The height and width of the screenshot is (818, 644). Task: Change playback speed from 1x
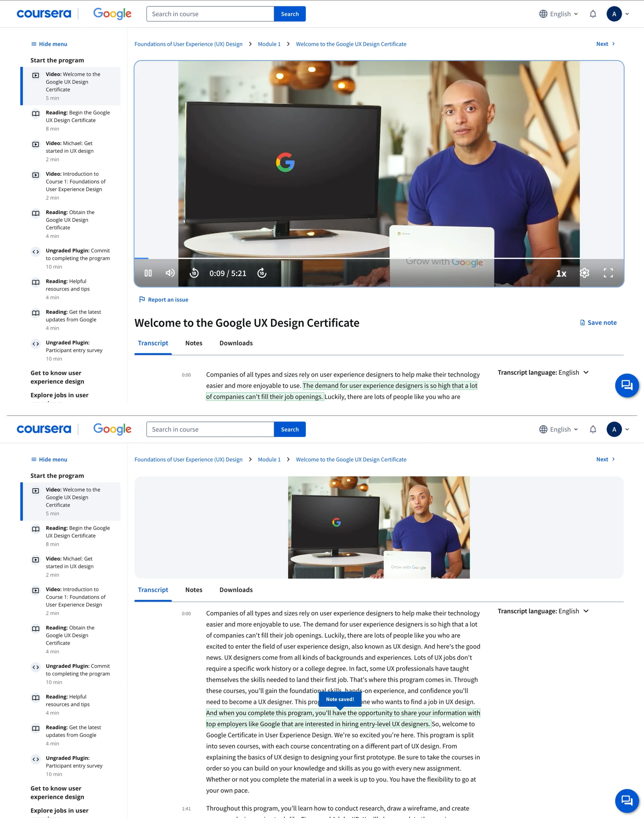561,274
